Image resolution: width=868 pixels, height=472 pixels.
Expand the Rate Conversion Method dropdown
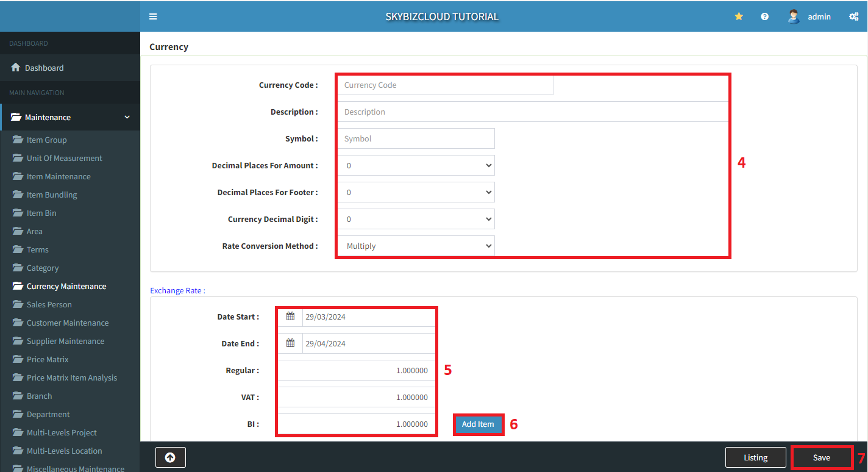[416, 246]
